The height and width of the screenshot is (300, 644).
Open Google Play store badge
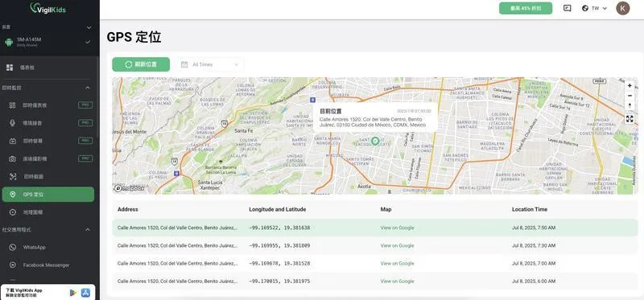point(73,293)
